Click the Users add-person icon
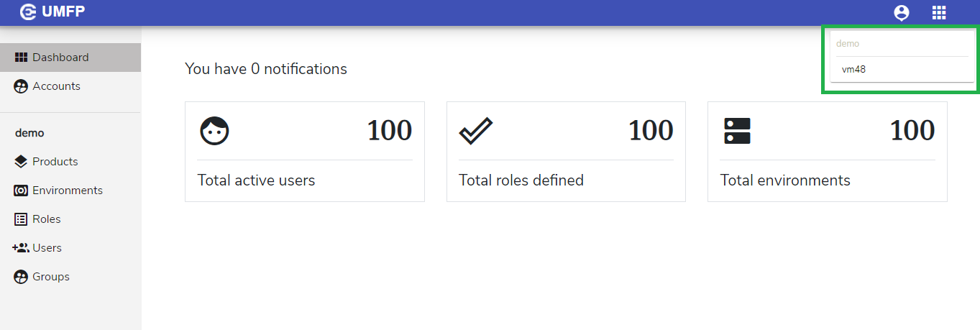This screenshot has width=980, height=330. pos(21,248)
